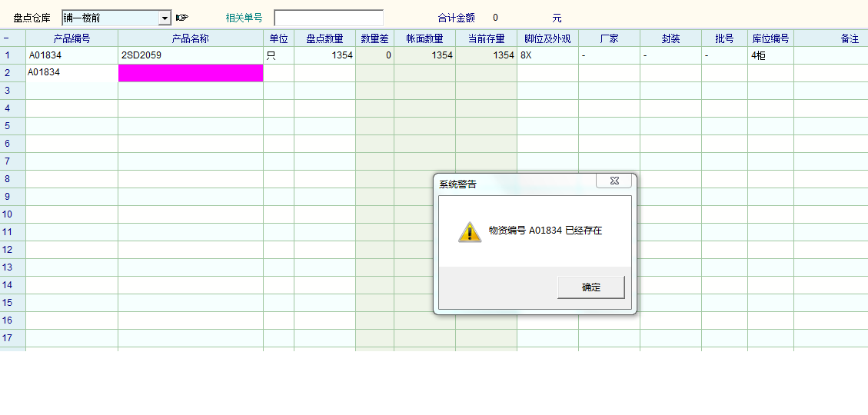Select the magenta highlighted product name cell
Viewport: 868px width, 415px height.
(191, 73)
